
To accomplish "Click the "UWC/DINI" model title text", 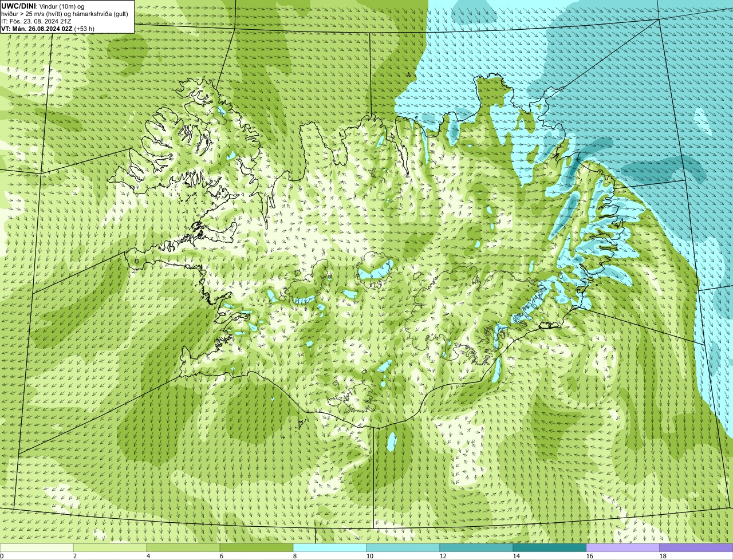I will pos(18,6).
